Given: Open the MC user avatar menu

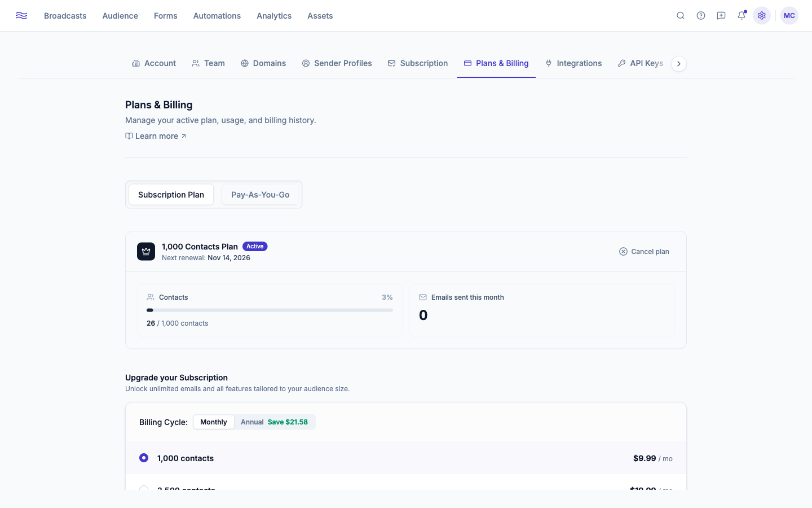Looking at the screenshot, I should pyautogui.click(x=789, y=16).
